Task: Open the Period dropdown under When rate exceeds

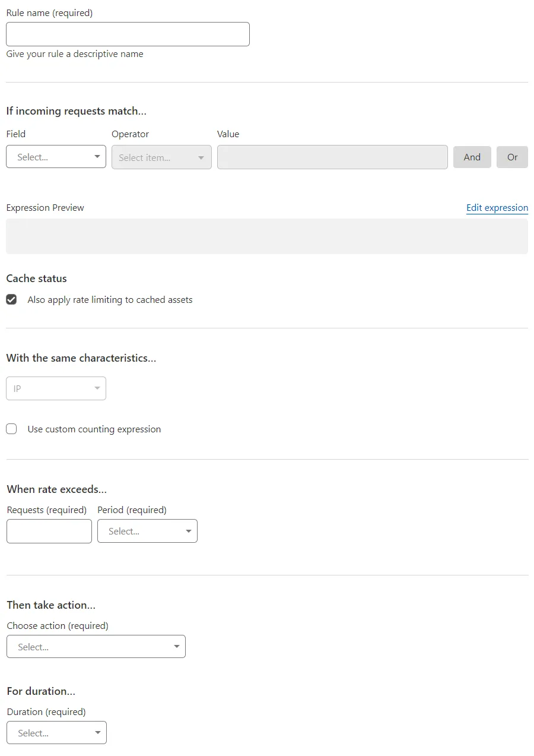Action: click(x=147, y=531)
